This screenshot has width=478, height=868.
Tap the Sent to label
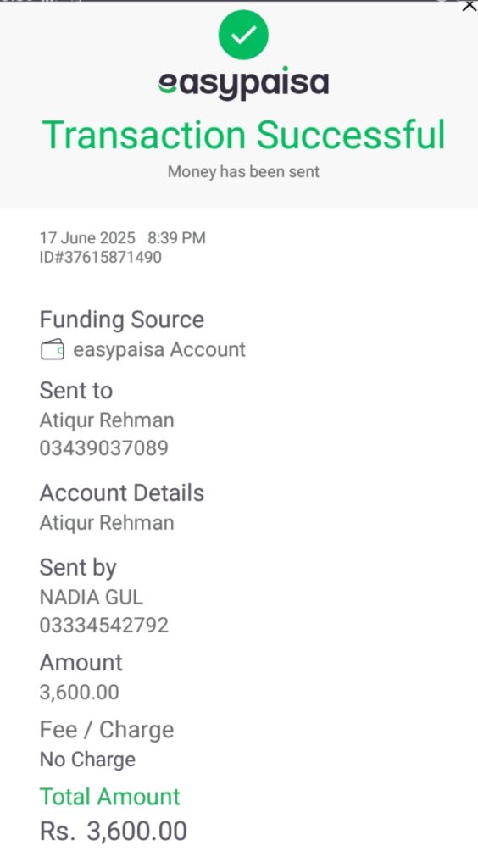pyautogui.click(x=76, y=391)
